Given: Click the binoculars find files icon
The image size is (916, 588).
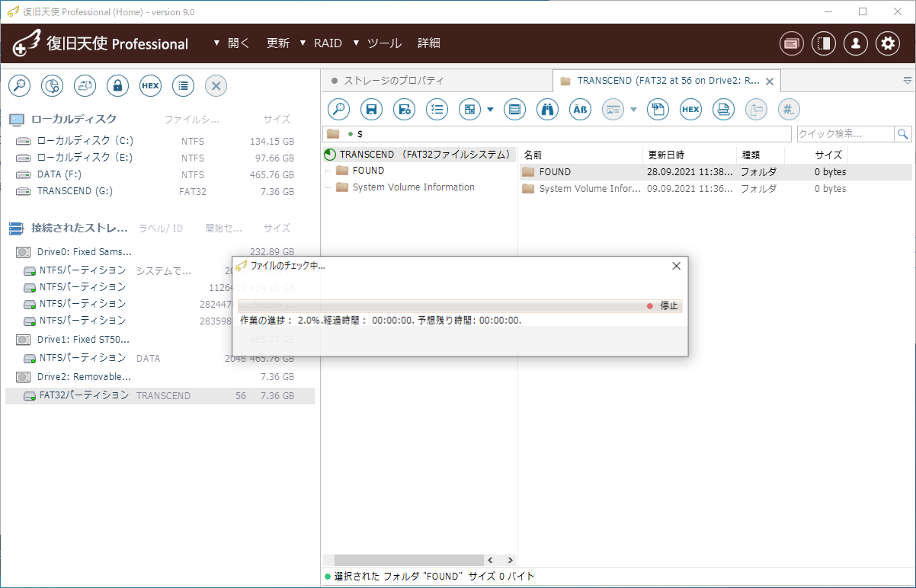Looking at the screenshot, I should point(547,110).
